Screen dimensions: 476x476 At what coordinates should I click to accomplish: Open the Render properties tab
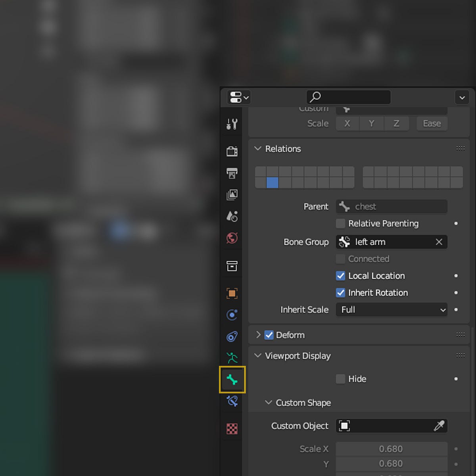tap(232, 151)
